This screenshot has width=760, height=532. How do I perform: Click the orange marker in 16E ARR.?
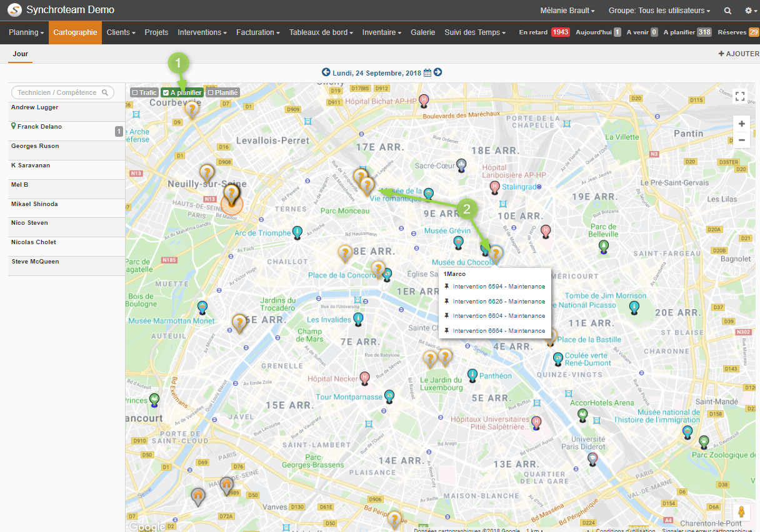coord(239,323)
